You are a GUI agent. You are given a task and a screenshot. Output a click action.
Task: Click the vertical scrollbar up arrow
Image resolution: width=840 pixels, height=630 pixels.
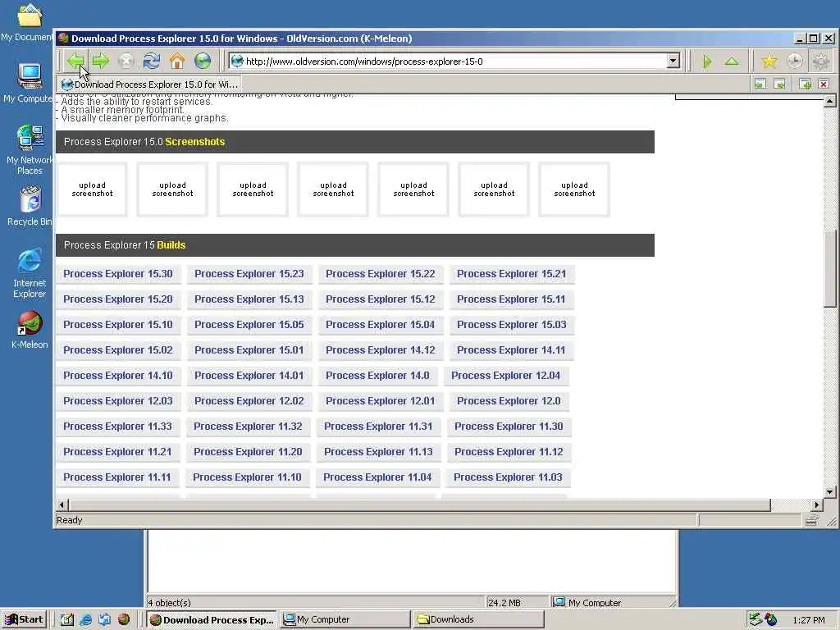point(830,101)
